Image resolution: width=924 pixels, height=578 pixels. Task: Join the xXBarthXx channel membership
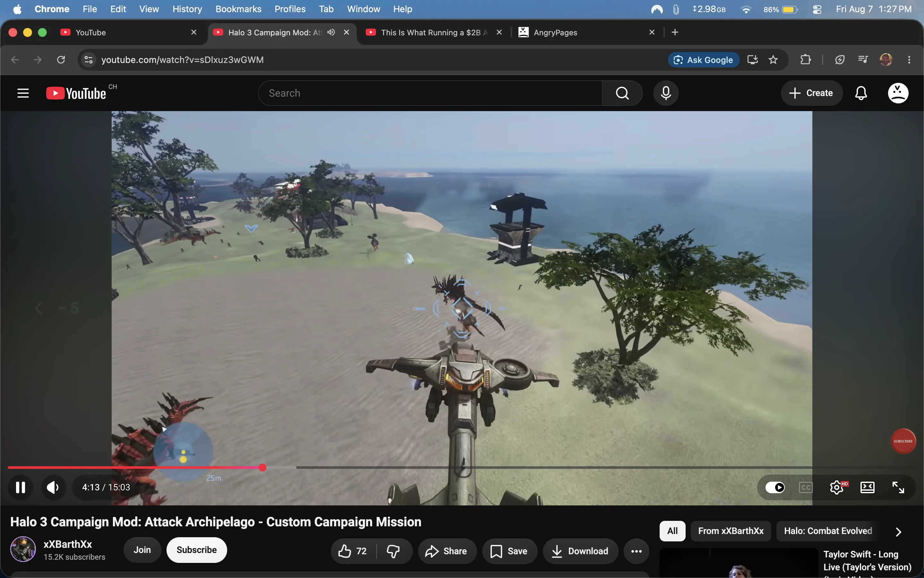click(x=142, y=550)
